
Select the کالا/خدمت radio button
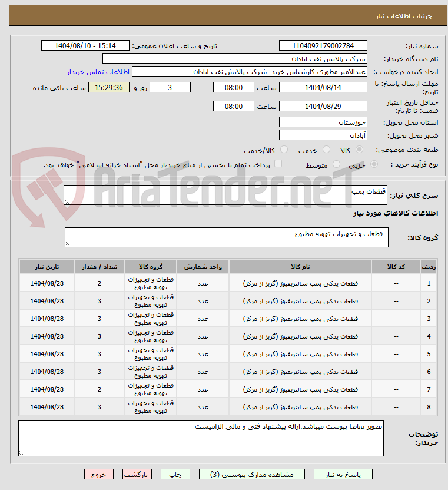click(284, 150)
